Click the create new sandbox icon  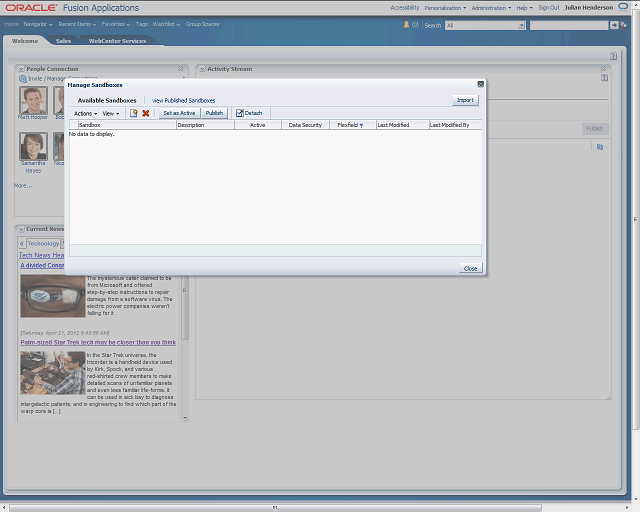[133, 113]
